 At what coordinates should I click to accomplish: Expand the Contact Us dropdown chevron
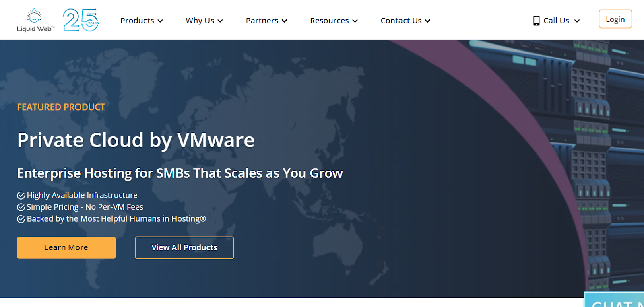[427, 21]
